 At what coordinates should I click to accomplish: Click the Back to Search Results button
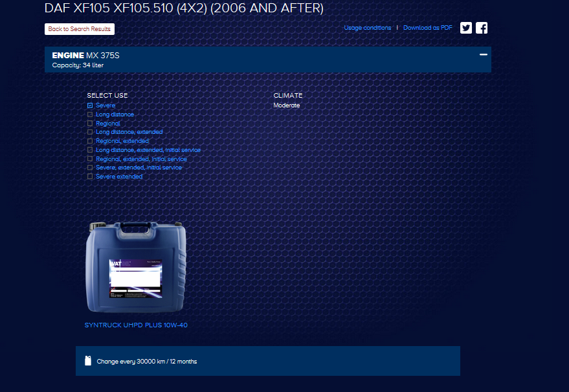click(80, 29)
